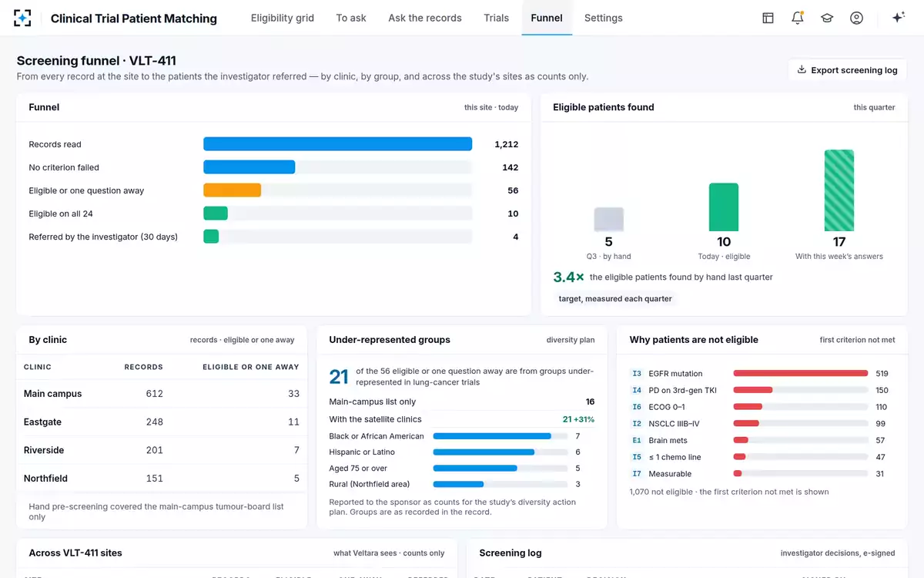Click the E1 Brain mets badge
This screenshot has width=924, height=578.
click(637, 441)
